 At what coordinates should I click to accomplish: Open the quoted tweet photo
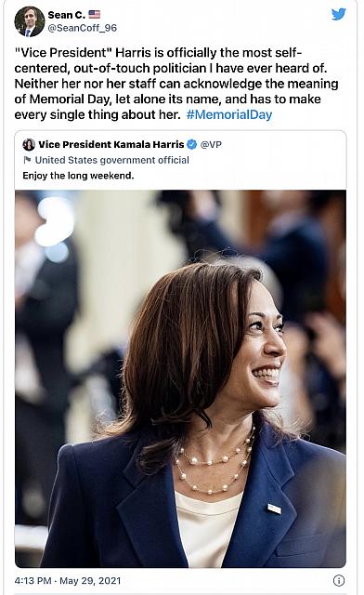(180, 378)
